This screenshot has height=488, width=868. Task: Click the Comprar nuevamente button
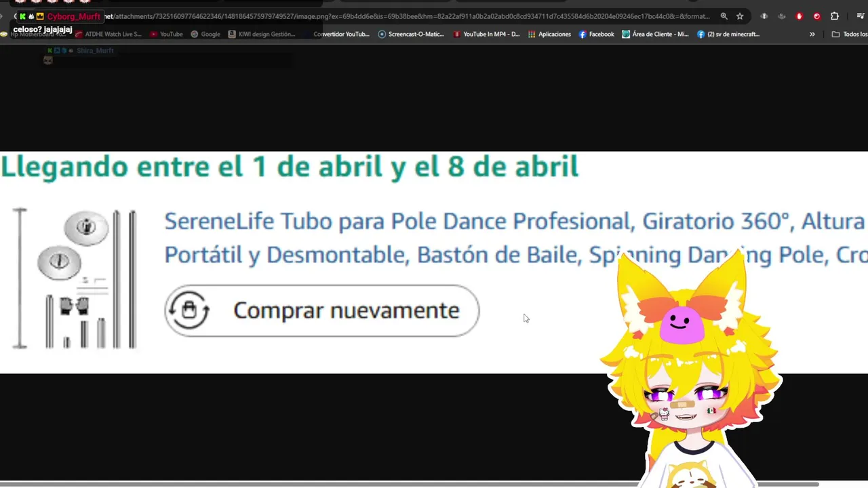point(321,310)
